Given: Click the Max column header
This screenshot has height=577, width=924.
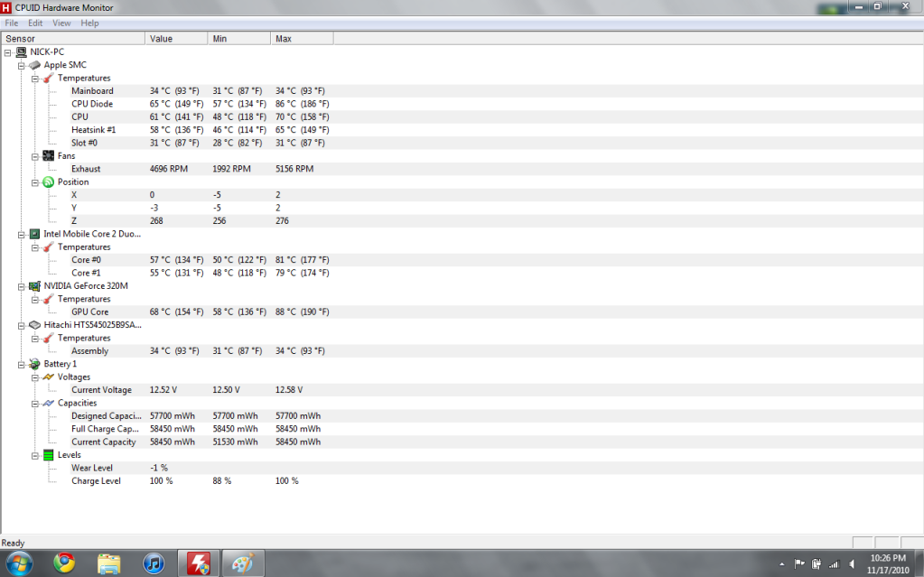Looking at the screenshot, I should click(x=303, y=38).
